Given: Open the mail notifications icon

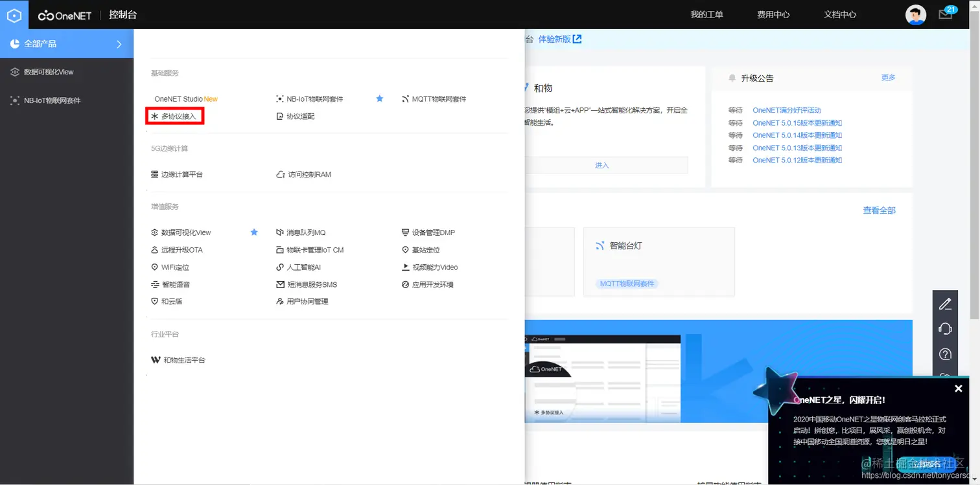Looking at the screenshot, I should coord(946,14).
